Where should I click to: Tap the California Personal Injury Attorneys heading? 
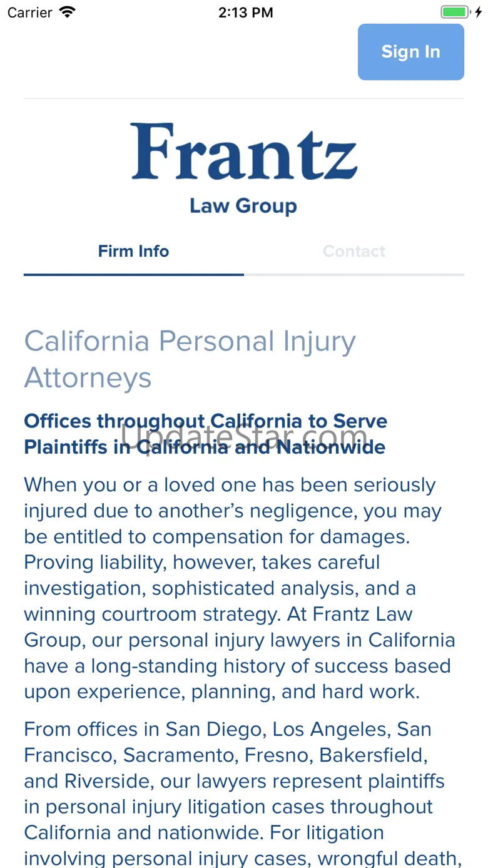pyautogui.click(x=190, y=359)
